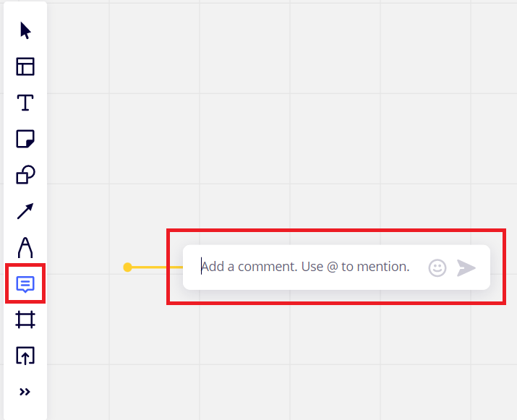
Task: Expand more tools with the double chevron
Action: pyautogui.click(x=25, y=392)
